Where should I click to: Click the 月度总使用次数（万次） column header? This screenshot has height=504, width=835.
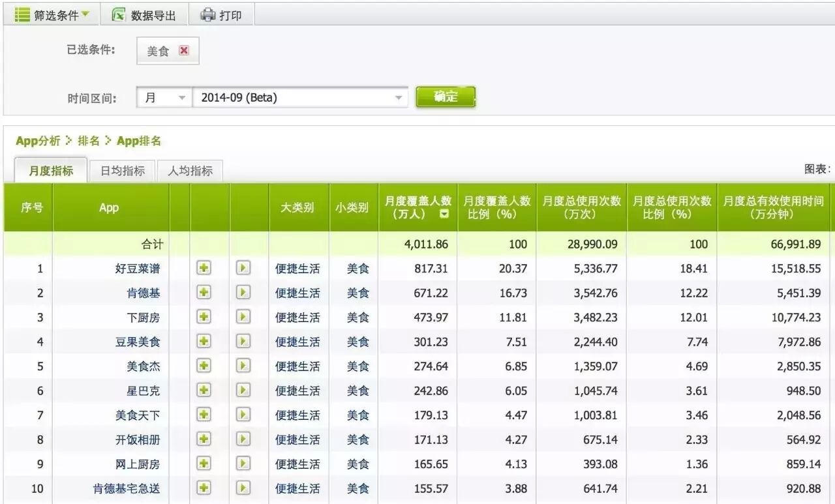tap(582, 207)
